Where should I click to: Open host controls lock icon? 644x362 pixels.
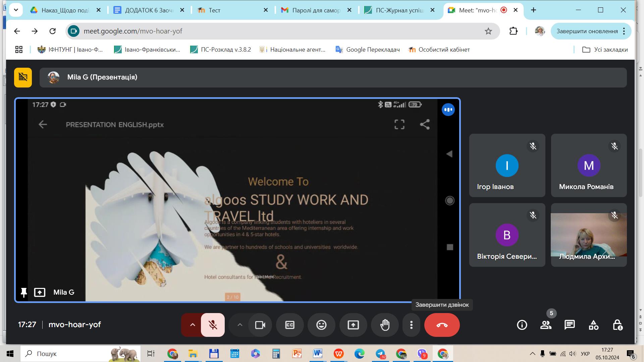[618, 325]
